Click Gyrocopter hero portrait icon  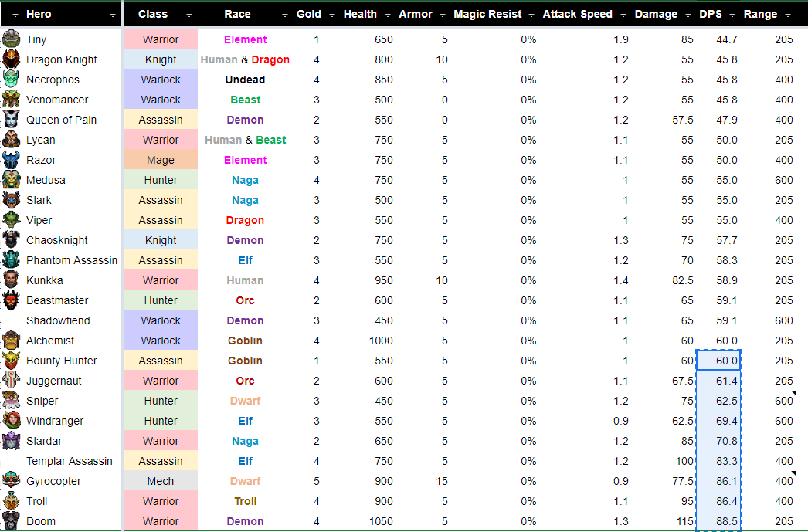(x=11, y=481)
